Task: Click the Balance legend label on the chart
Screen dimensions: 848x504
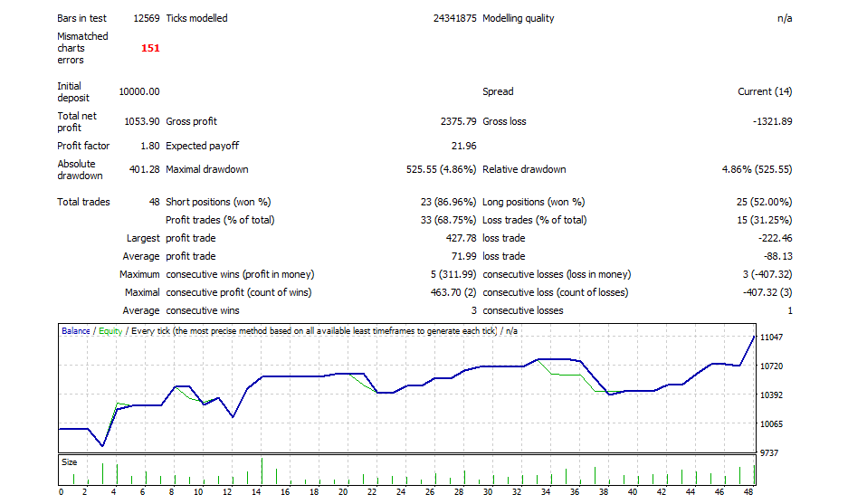Action: point(76,331)
